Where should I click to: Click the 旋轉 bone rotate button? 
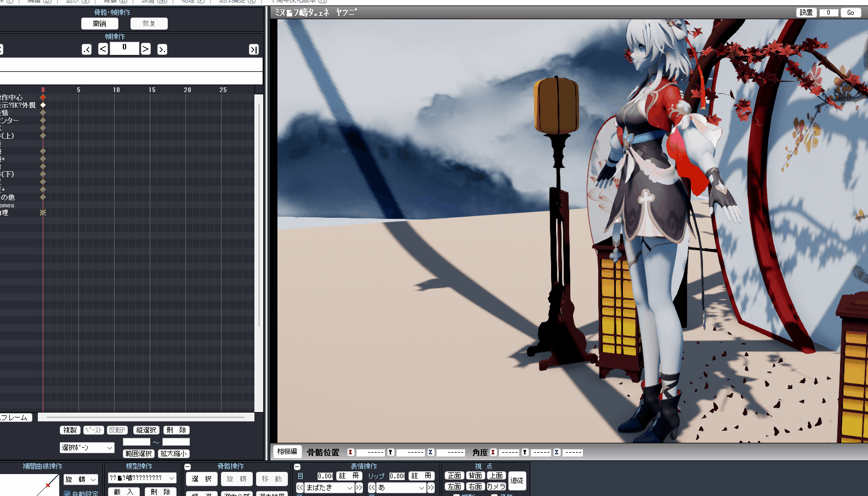237,479
